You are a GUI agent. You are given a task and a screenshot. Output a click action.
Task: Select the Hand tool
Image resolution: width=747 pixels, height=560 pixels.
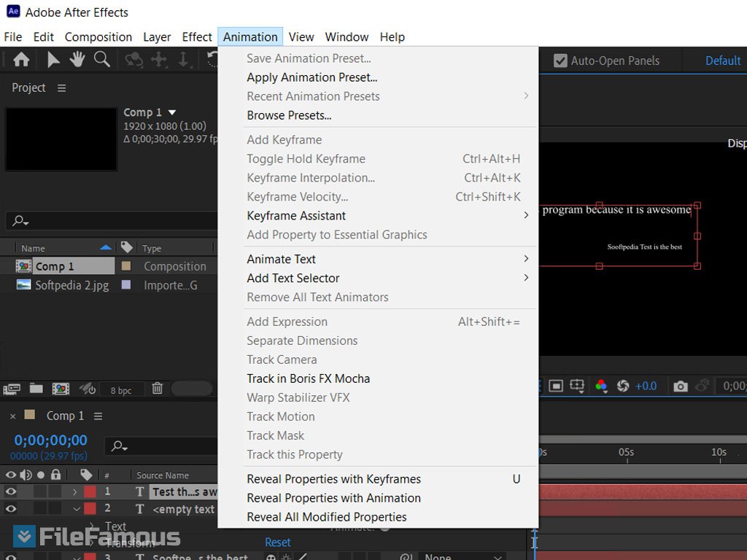coord(77,60)
